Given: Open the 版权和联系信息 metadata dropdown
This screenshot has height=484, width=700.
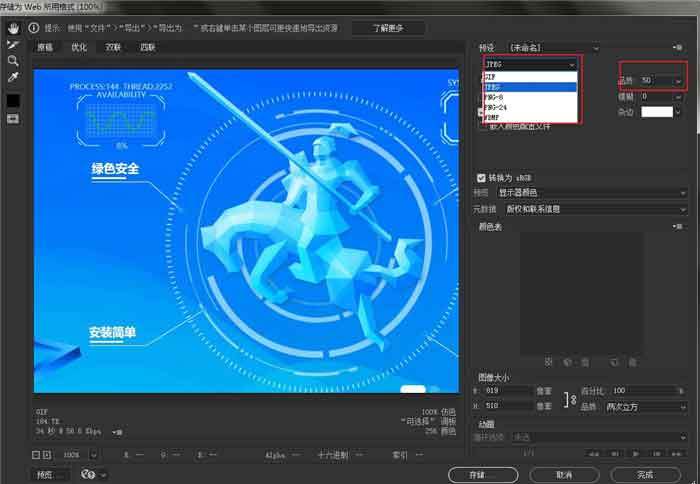Looking at the screenshot, I should tap(595, 209).
